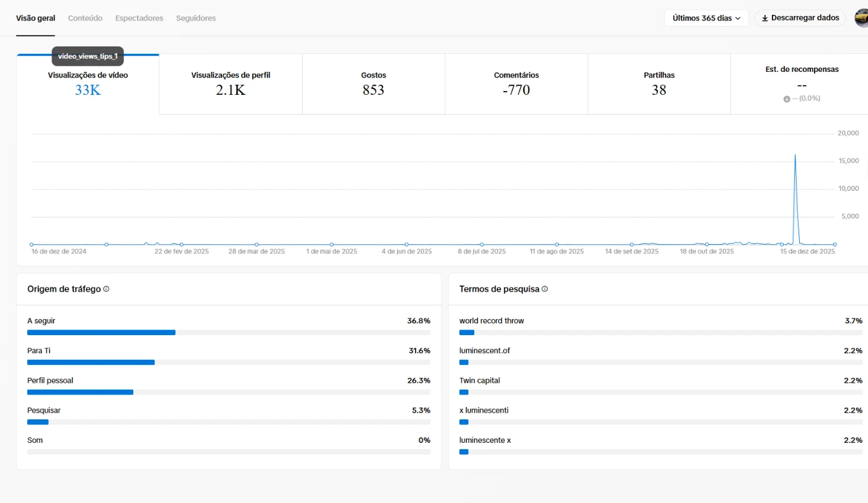Click the 16 de dez de 2024 chart point
The image size is (868, 503).
pos(32,245)
